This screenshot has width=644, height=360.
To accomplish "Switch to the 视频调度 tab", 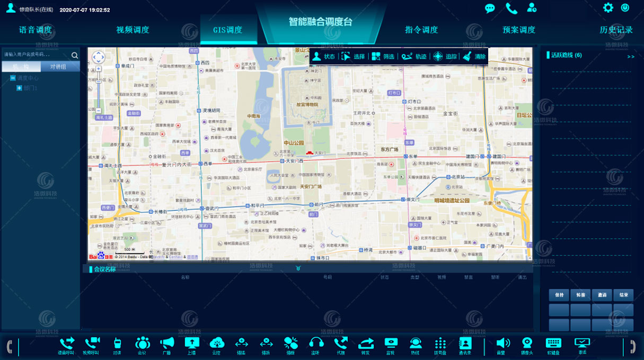I will (x=133, y=30).
